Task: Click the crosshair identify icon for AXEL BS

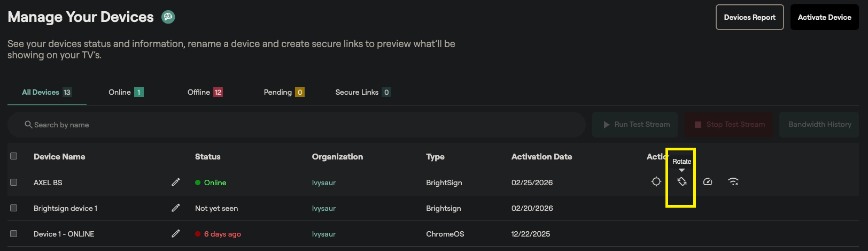Action: (x=656, y=182)
